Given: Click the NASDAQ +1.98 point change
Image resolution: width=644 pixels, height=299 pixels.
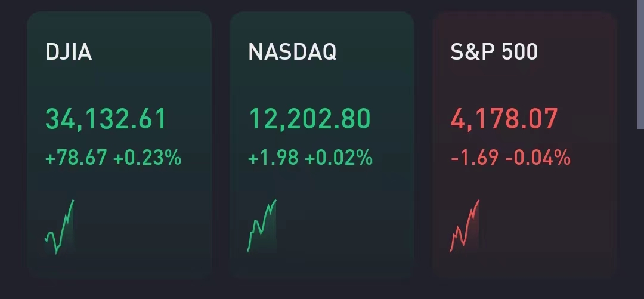Looking at the screenshot, I should click(274, 158).
